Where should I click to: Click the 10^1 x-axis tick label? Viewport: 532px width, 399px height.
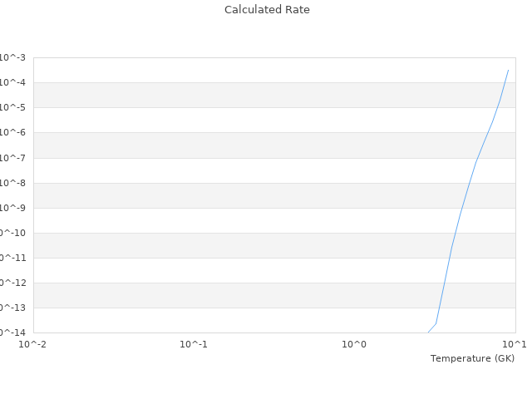click(514, 344)
